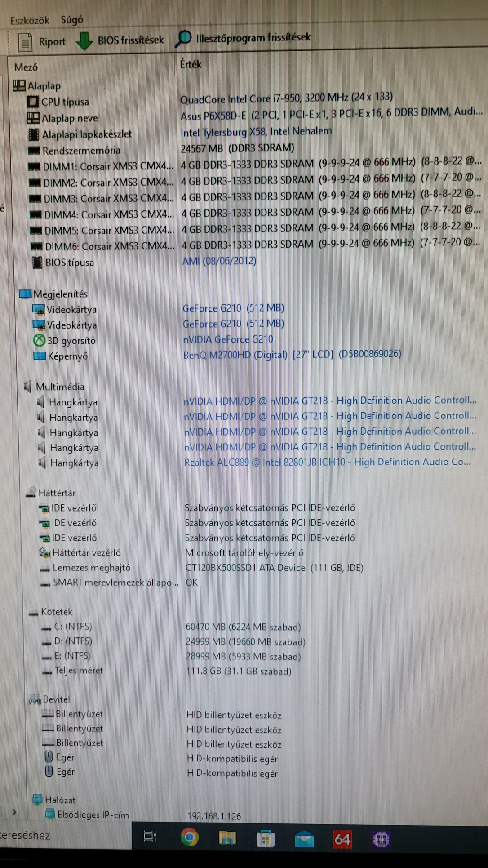This screenshot has width=488, height=868.
Task: Open Illesztőprogram frissítések search
Action: point(243,38)
